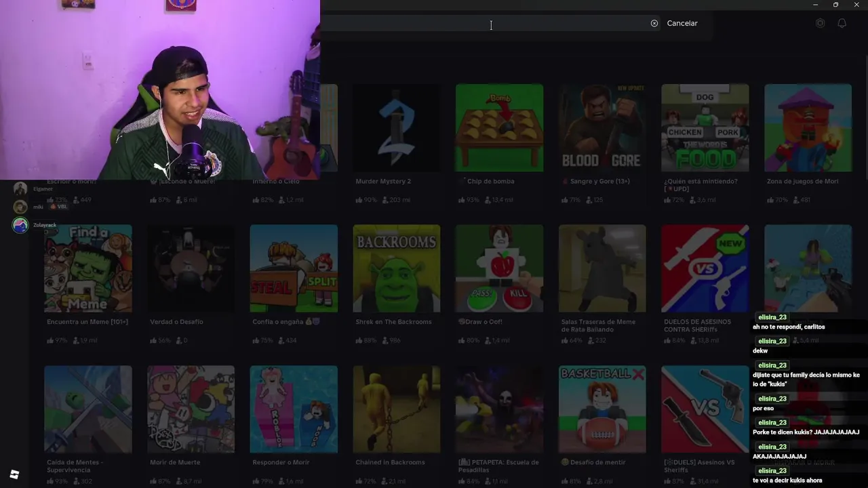The width and height of the screenshot is (868, 488).
Task: Select the '¡Esconde o Muere!' title
Action: [x=182, y=181]
